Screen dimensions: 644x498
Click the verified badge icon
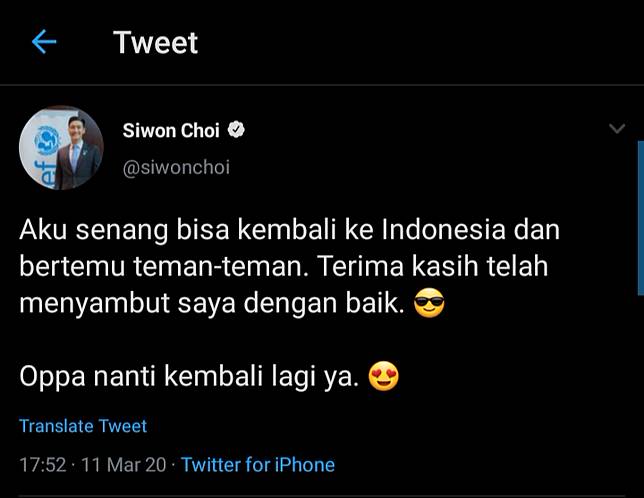click(236, 130)
